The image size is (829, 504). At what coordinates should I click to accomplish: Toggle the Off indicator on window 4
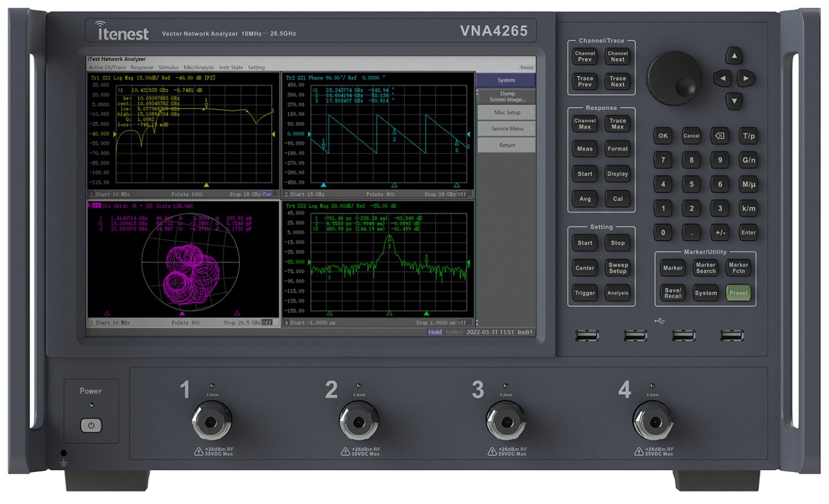tap(462, 322)
